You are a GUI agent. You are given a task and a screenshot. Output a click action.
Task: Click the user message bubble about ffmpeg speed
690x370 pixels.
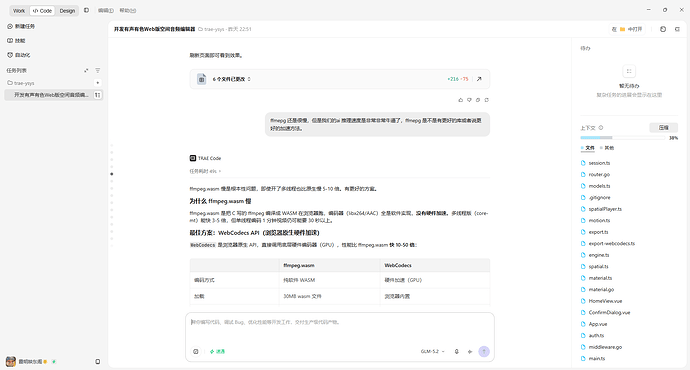pyautogui.click(x=377, y=124)
